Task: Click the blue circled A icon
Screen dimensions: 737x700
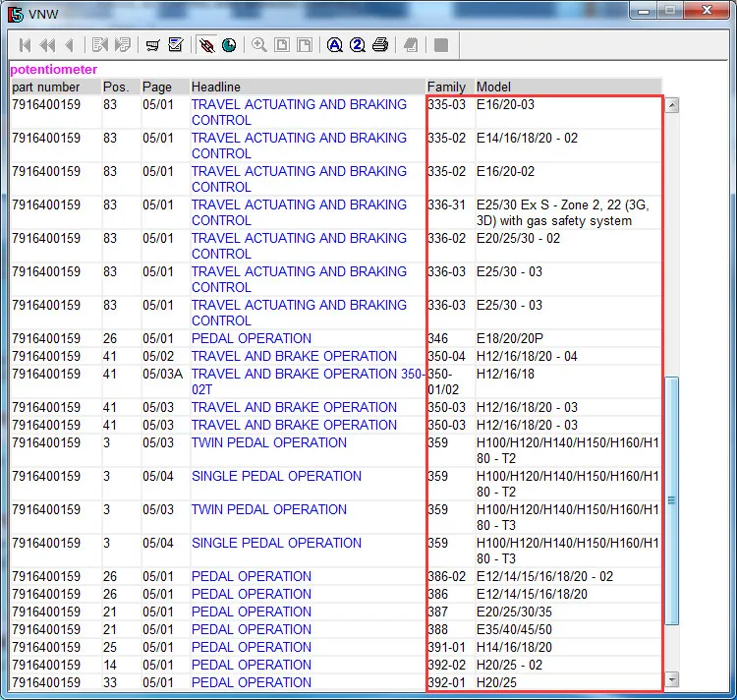Action: 335,45
